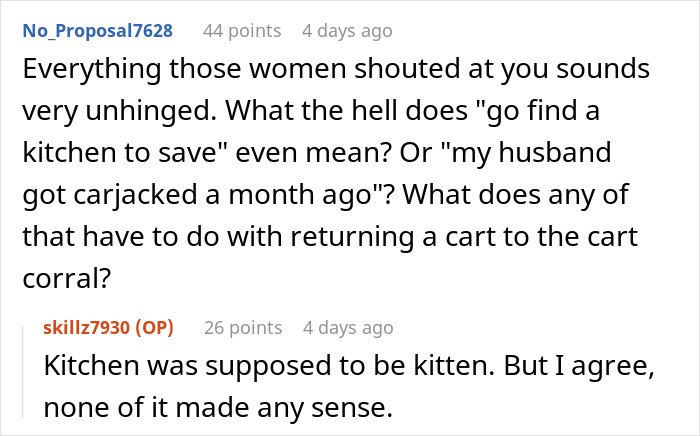The height and width of the screenshot is (436, 700).
Task: Open the reply's 4 days ago timestamp link
Action: point(348,328)
